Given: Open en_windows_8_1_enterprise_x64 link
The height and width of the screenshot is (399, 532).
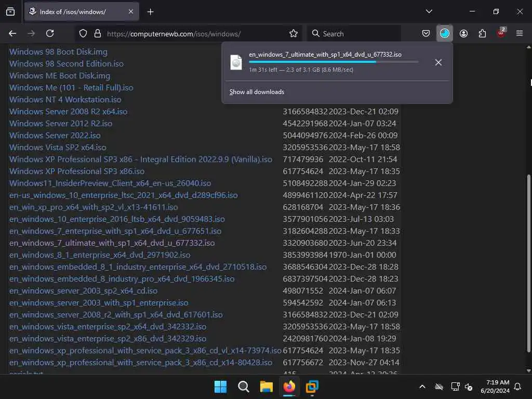Looking at the screenshot, I should [x=100, y=255].
